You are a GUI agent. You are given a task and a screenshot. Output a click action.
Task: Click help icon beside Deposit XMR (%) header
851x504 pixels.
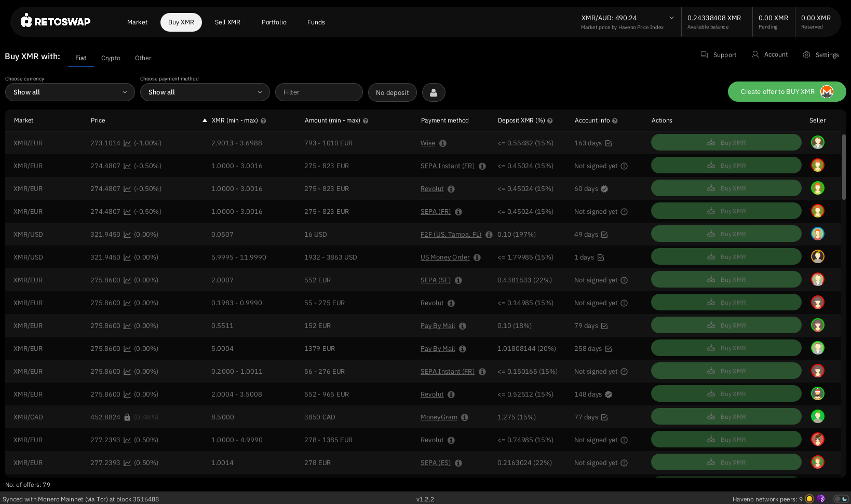coord(550,121)
